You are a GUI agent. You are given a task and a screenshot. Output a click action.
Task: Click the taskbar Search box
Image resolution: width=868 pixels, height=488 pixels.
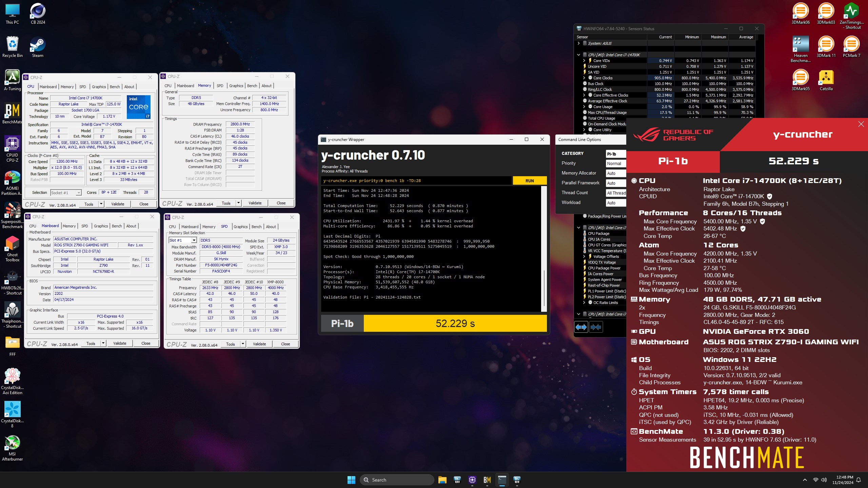pyautogui.click(x=397, y=480)
